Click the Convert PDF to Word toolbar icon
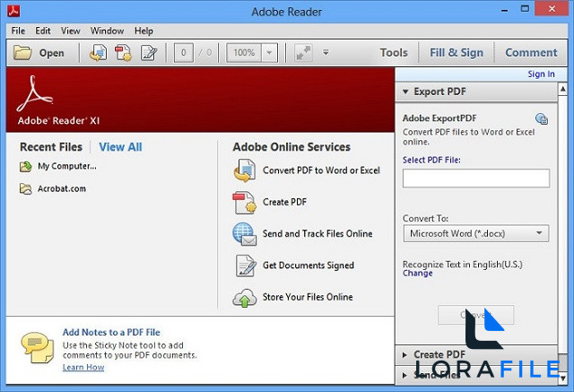 [x=98, y=53]
